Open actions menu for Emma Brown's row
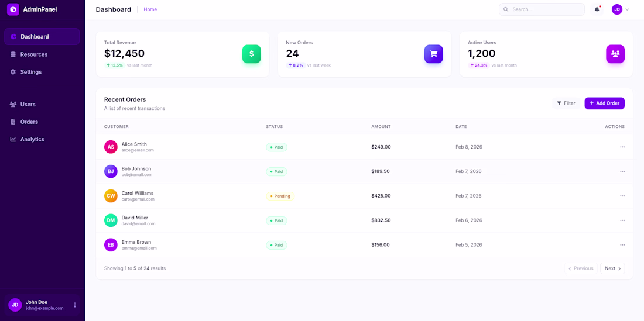 point(622,245)
